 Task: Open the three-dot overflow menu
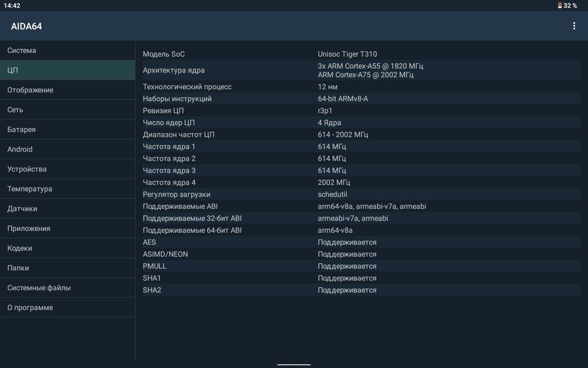tap(574, 26)
